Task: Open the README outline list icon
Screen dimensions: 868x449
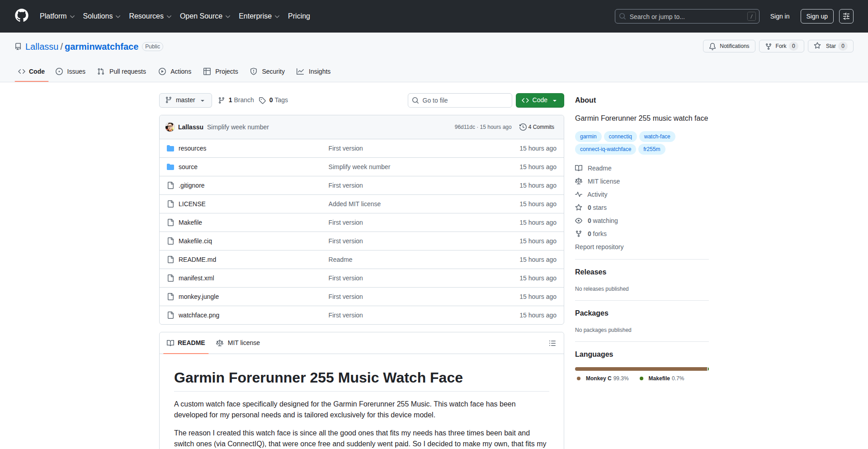Action: [552, 343]
